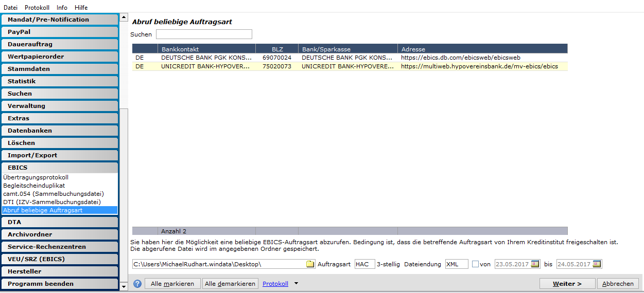Collapse the EBICS sidebar section

pyautogui.click(x=59, y=168)
